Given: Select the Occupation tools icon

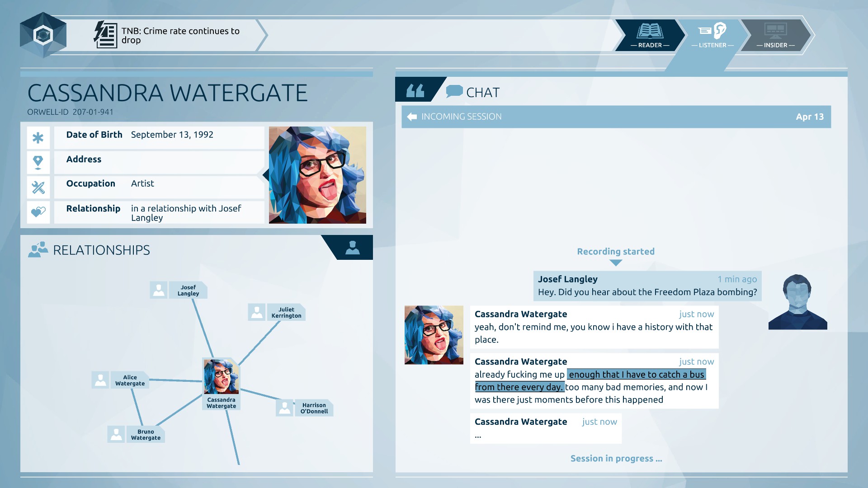Looking at the screenshot, I should coord(38,187).
